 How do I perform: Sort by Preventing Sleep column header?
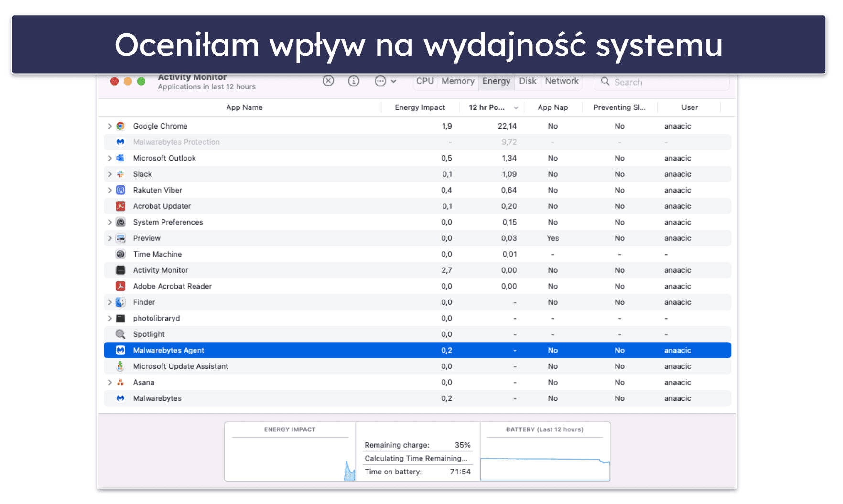coord(619,107)
